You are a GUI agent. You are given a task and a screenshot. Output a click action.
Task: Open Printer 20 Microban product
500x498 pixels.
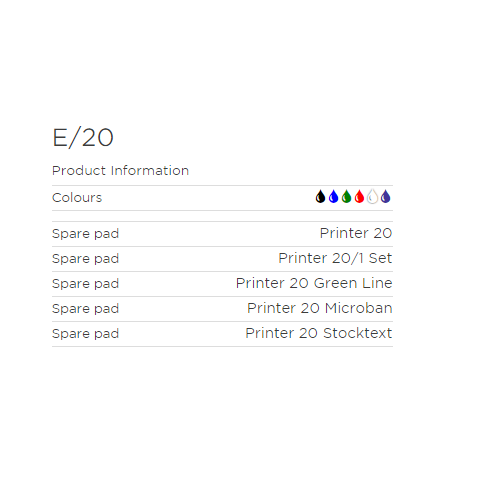pos(320,308)
